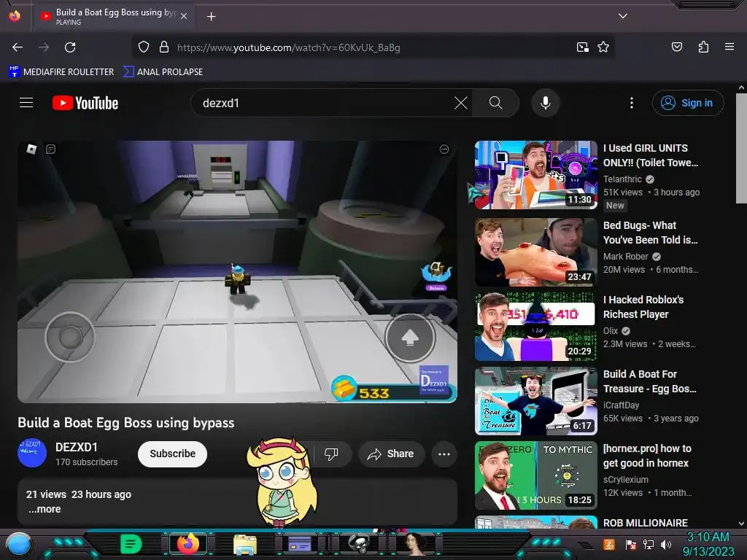Screen dimensions: 747x560
Task: Click the video player to pause
Action: pos(237,271)
